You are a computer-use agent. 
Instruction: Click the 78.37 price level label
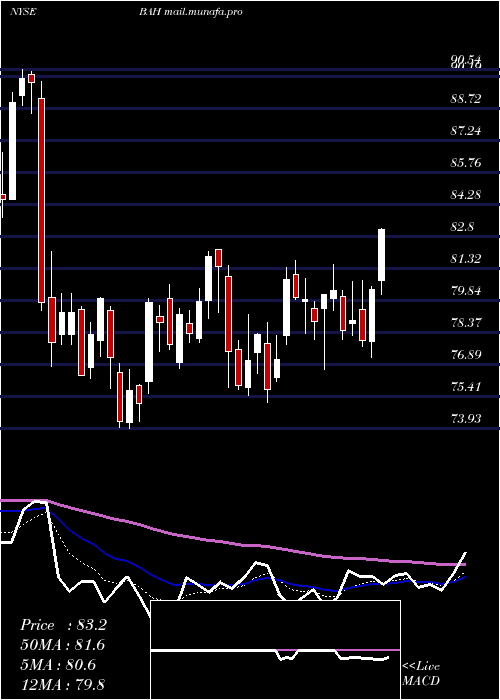coord(466,323)
